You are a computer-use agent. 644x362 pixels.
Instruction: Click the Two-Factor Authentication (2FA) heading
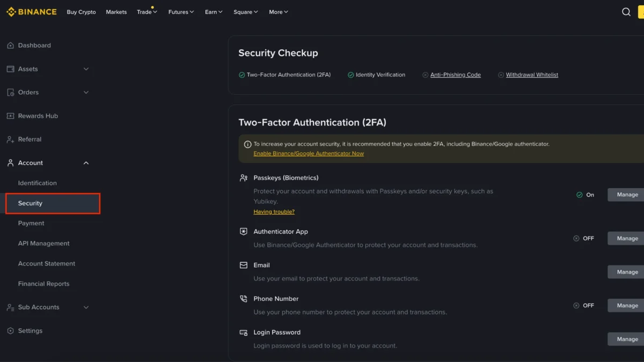coord(312,122)
